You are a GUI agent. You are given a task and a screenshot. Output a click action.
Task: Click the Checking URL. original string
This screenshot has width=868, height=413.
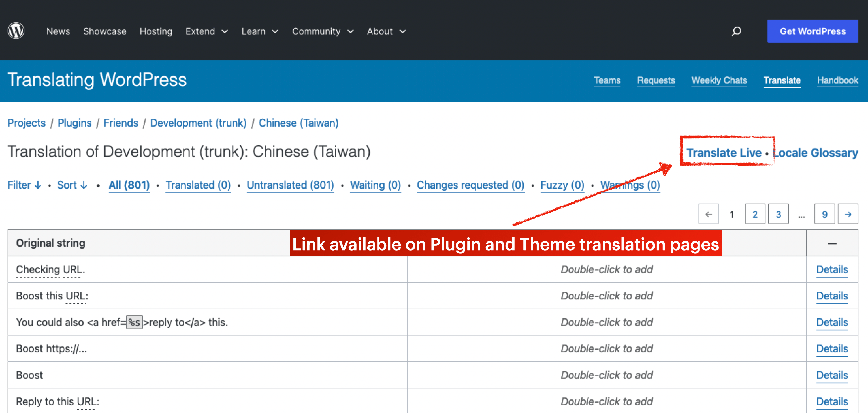coord(50,269)
